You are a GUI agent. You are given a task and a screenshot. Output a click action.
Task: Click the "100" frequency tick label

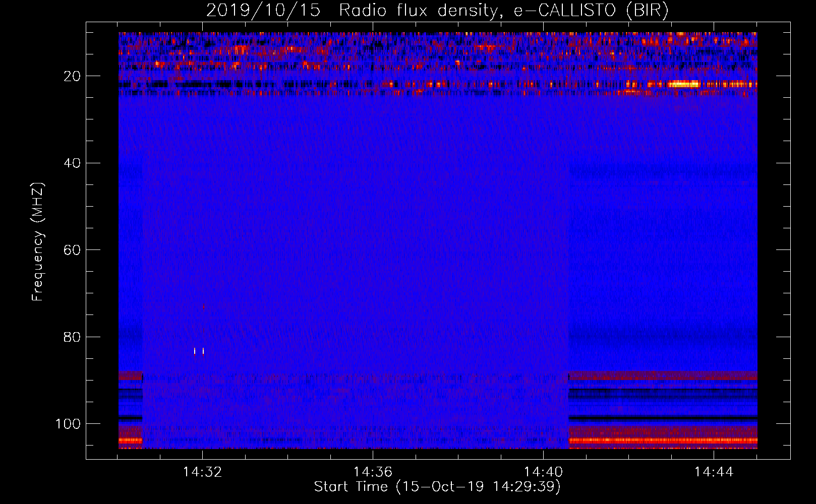pyautogui.click(x=68, y=424)
